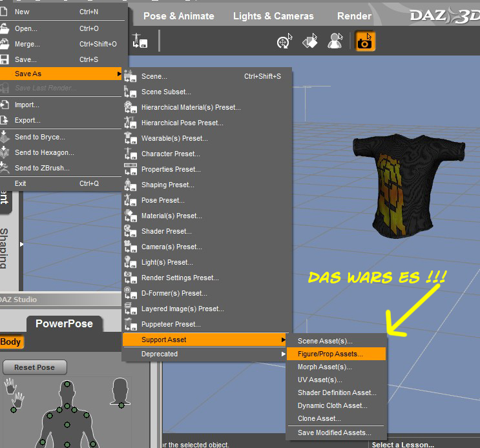Click the Save floppy disk icon
The height and width of the screenshot is (448, 480).
(4, 59)
